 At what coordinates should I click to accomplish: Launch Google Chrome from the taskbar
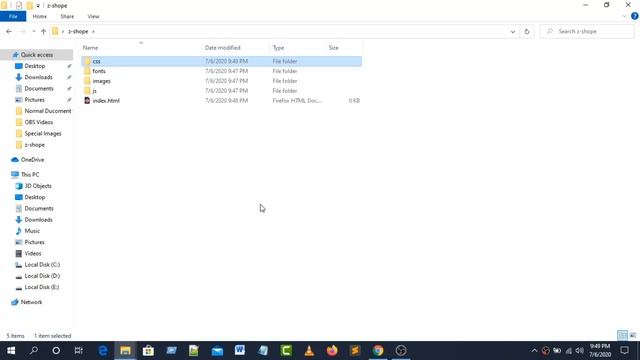pyautogui.click(x=378, y=351)
